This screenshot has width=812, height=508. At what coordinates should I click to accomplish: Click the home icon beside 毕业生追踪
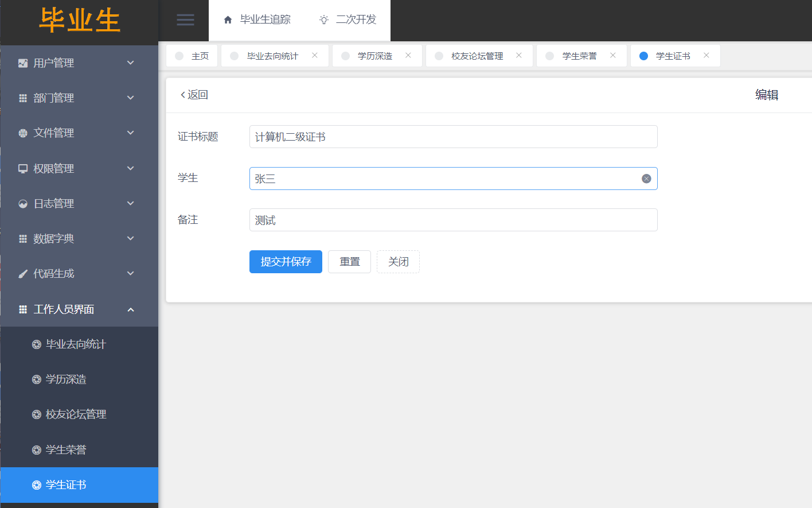pyautogui.click(x=228, y=20)
